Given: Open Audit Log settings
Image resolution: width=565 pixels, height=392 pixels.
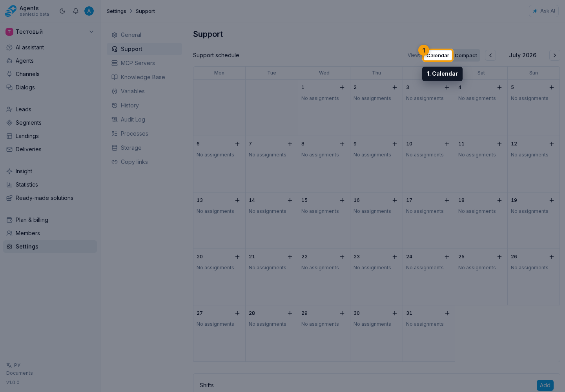Looking at the screenshot, I should 144,120.
